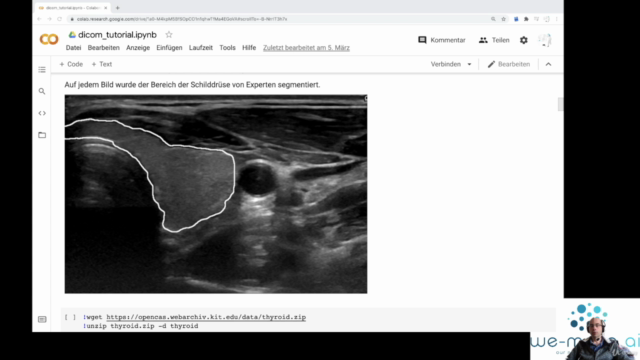Click the browser zoom magnifier icon
This screenshot has width=640, height=360.
pos(493,19)
